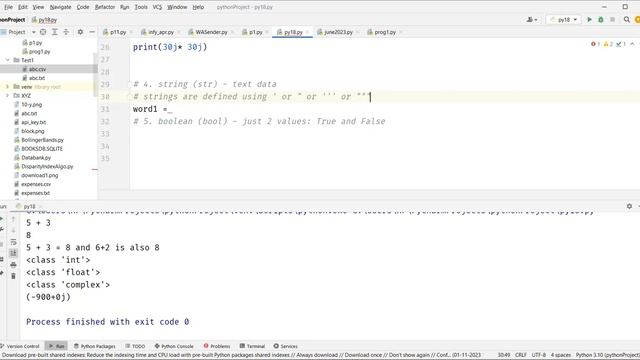This screenshot has height=360, width=640.
Task: Open the VCS menu
Action: pyautogui.click(x=157, y=7)
